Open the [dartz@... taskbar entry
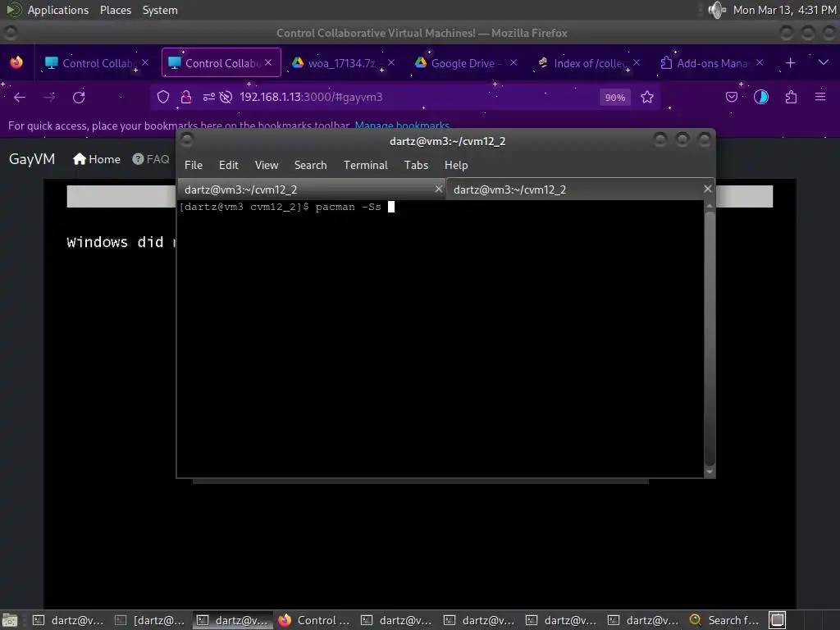The image size is (840, 630). point(151,620)
